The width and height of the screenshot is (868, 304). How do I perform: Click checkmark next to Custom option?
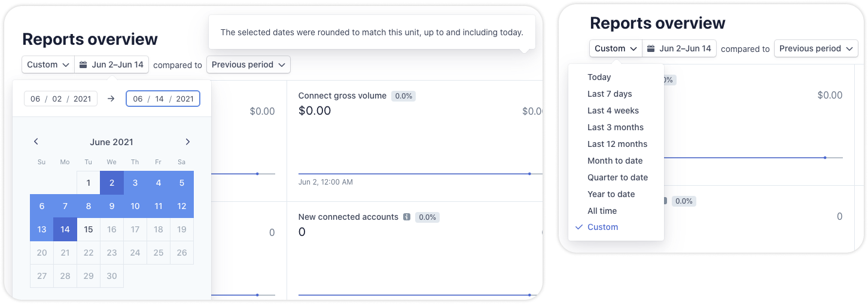[x=578, y=228]
